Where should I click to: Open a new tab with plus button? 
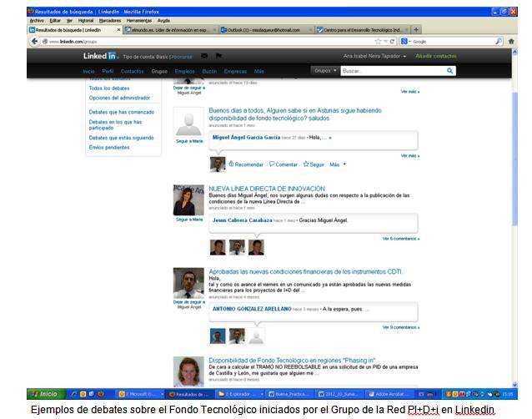[416, 30]
